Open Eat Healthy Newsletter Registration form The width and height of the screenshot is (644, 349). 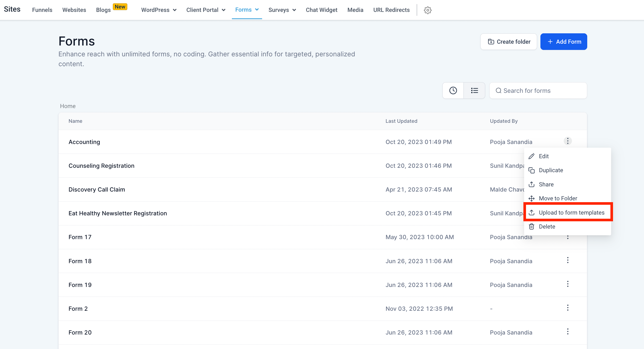point(118,213)
